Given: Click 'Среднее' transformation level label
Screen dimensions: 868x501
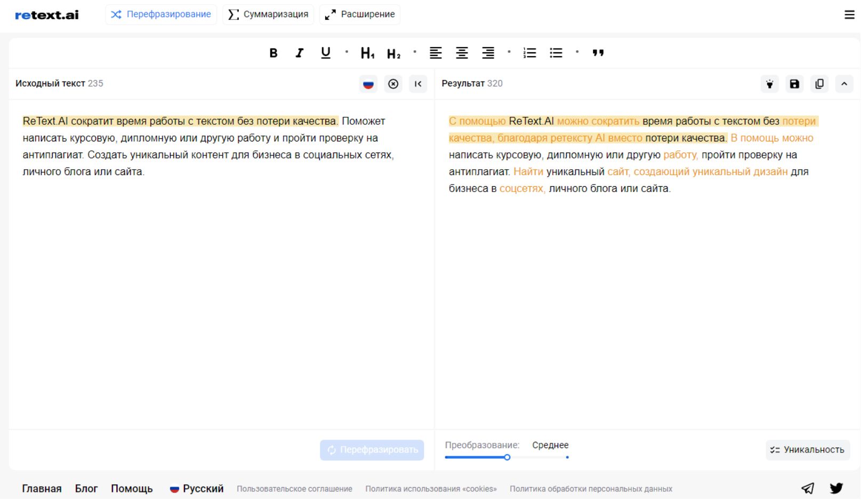Looking at the screenshot, I should [x=550, y=445].
